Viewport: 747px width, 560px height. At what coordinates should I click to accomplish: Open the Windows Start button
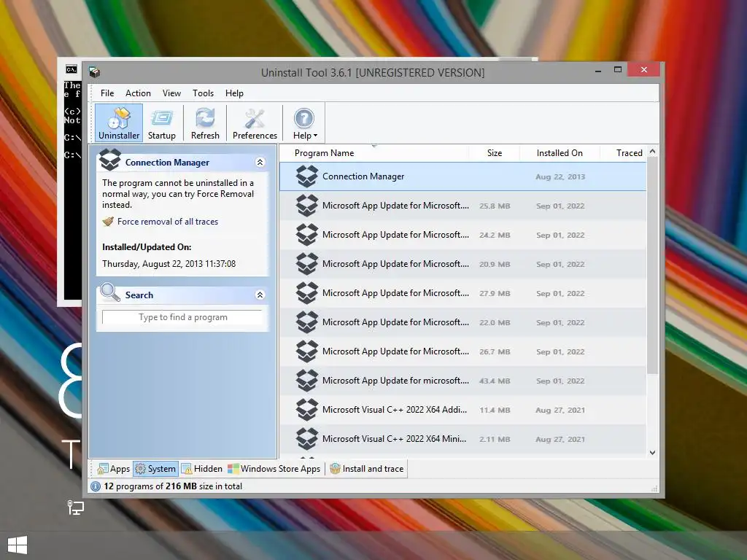click(18, 545)
